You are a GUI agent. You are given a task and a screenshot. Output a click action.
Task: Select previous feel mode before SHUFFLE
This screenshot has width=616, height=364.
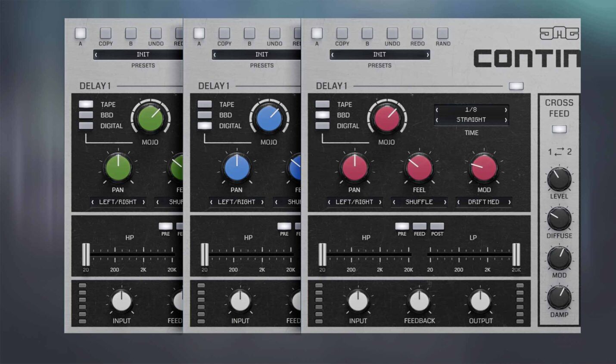point(394,202)
